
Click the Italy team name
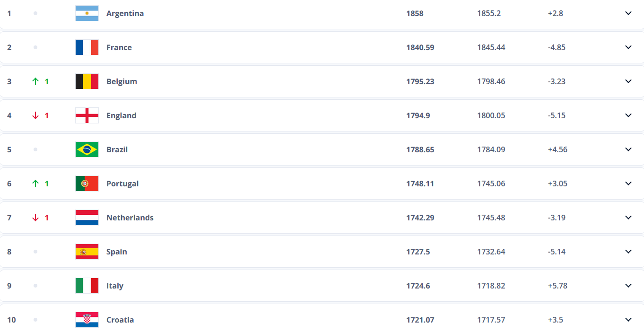[x=115, y=286]
